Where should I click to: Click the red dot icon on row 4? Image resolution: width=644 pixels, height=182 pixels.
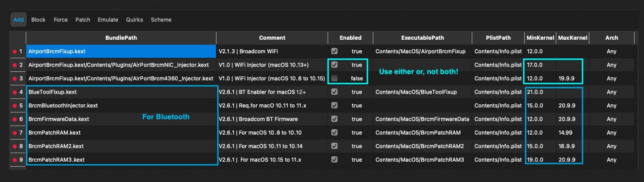coord(14,92)
